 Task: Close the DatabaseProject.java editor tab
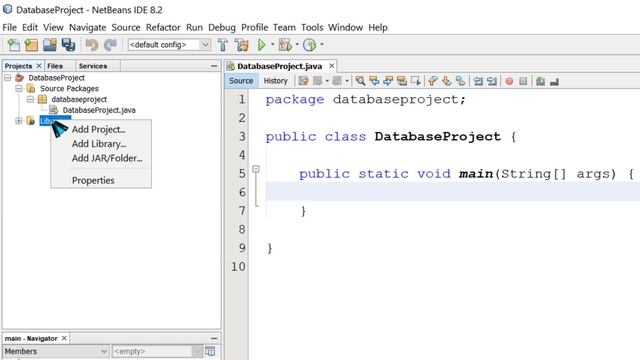click(332, 65)
